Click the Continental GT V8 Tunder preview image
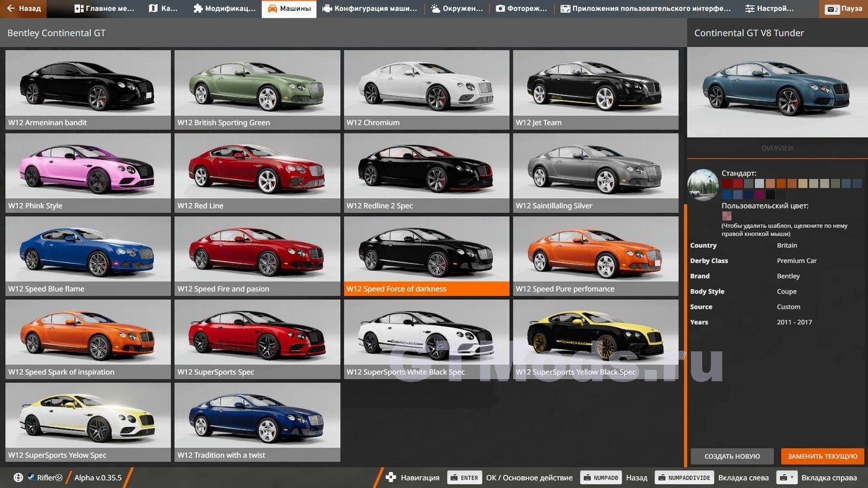868x488 pixels. point(777,92)
